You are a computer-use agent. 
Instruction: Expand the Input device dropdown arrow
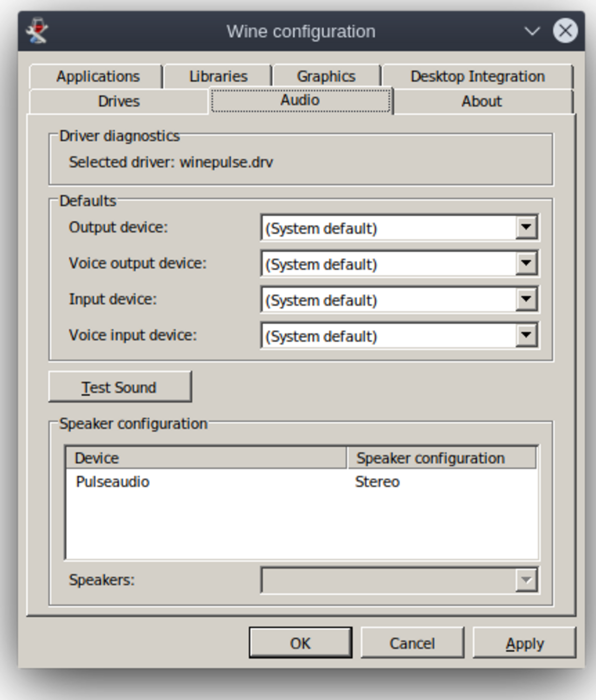(x=526, y=299)
